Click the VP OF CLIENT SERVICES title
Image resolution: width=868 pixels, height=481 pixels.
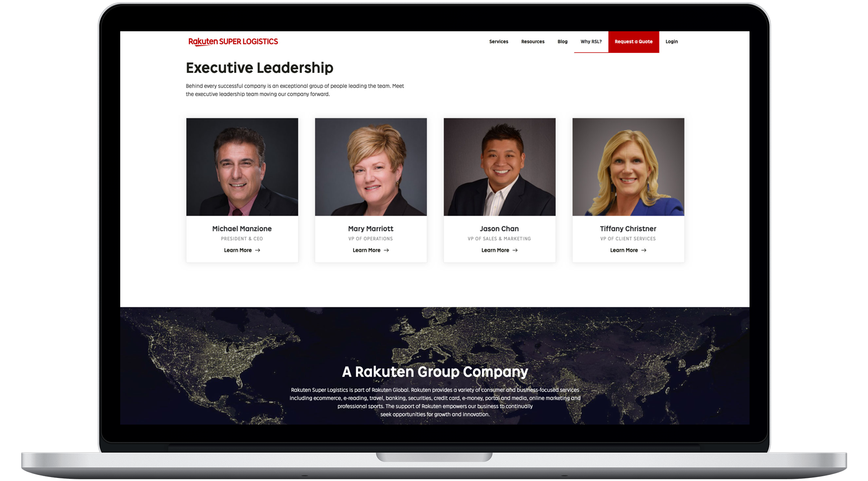pos(628,239)
